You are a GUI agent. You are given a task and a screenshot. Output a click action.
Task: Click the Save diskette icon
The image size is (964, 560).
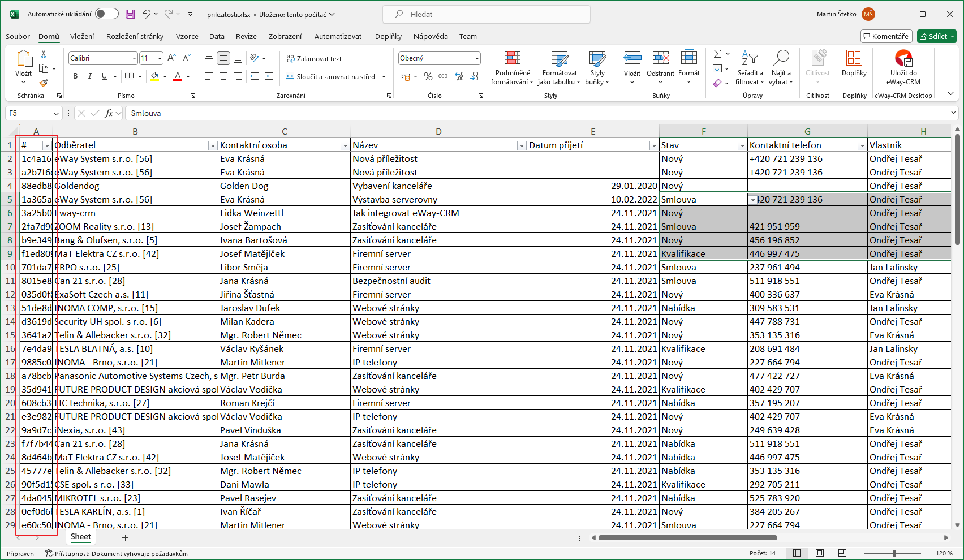(130, 14)
